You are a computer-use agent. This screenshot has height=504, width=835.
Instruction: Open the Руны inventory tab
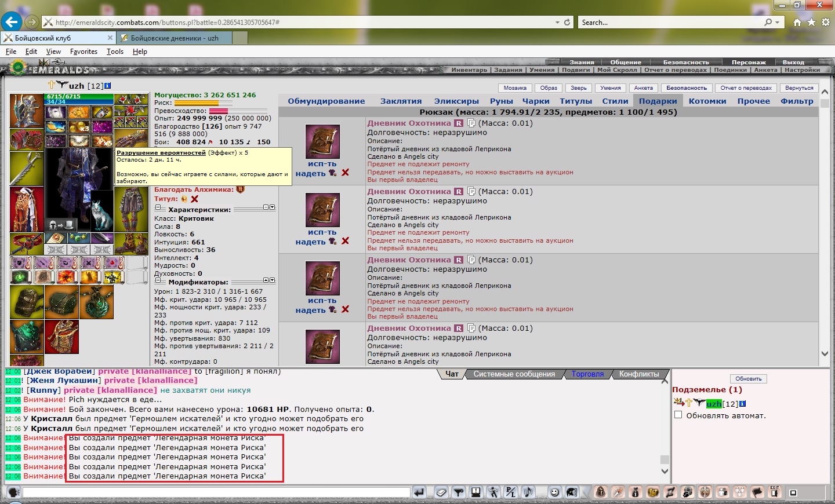[x=502, y=101]
